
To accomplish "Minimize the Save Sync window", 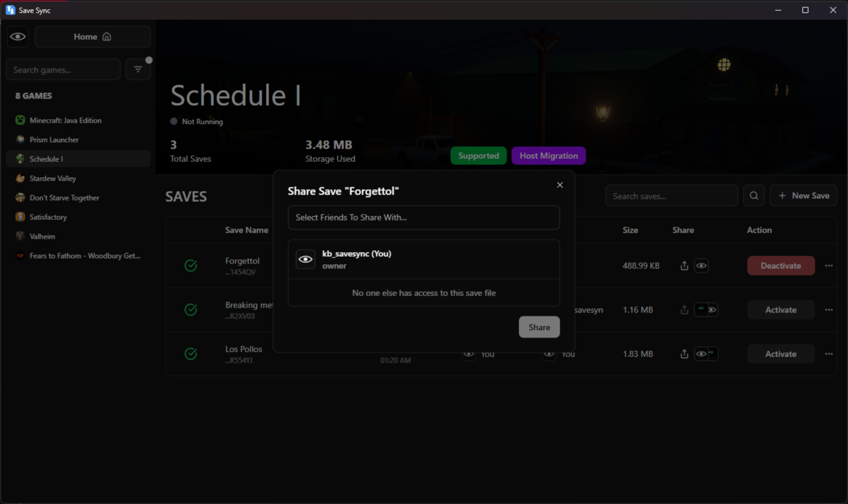I will click(778, 10).
